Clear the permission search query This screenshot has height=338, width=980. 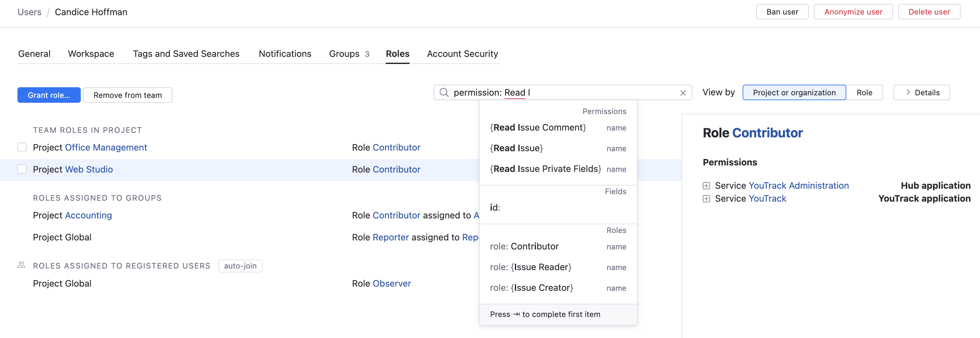point(683,93)
